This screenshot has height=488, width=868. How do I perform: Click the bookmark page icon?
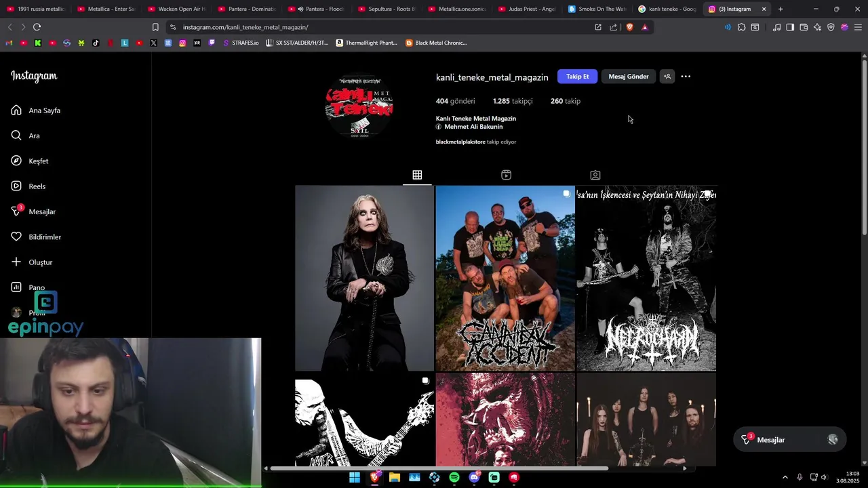[x=155, y=27]
